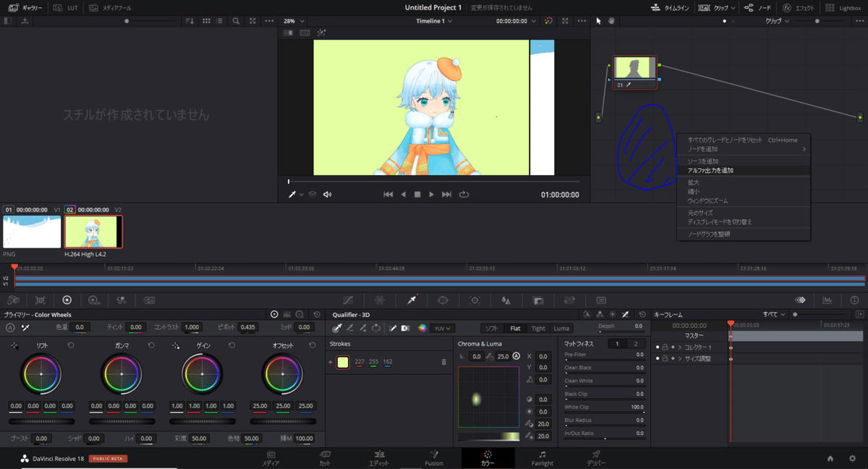Open the Curves palette
This screenshot has width=868, height=469.
(x=348, y=300)
